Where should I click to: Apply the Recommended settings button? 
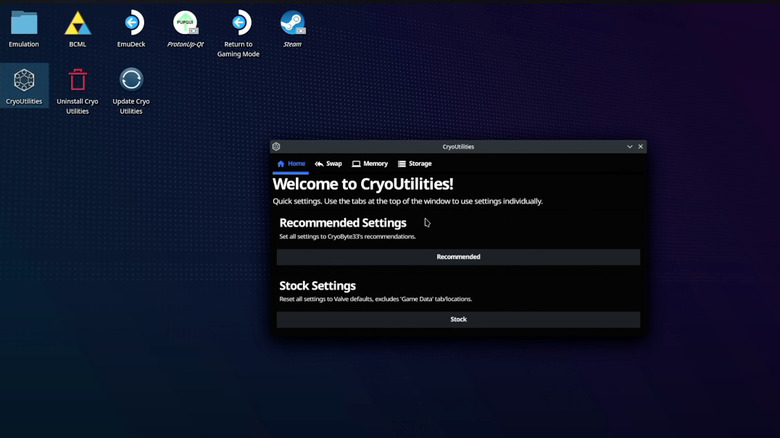coord(458,257)
